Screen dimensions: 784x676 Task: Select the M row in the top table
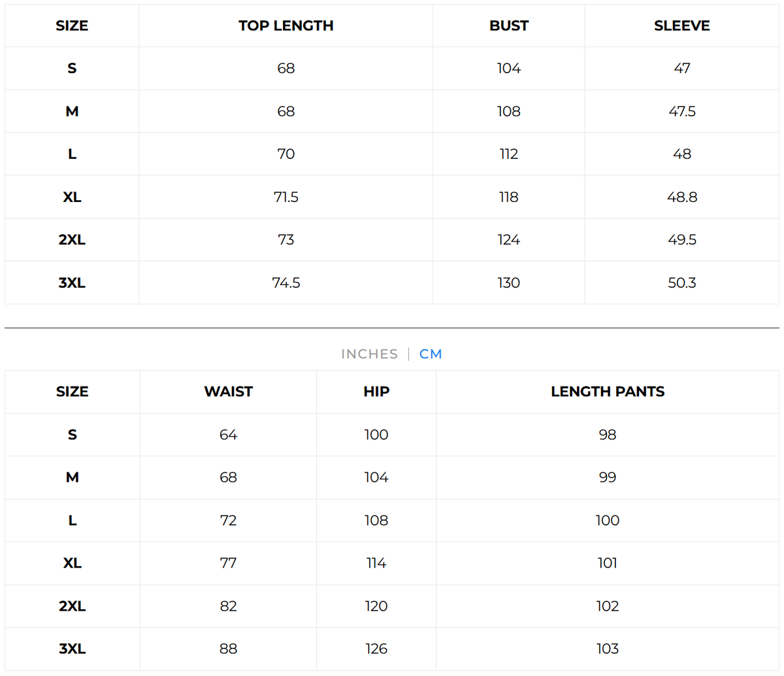(72, 111)
